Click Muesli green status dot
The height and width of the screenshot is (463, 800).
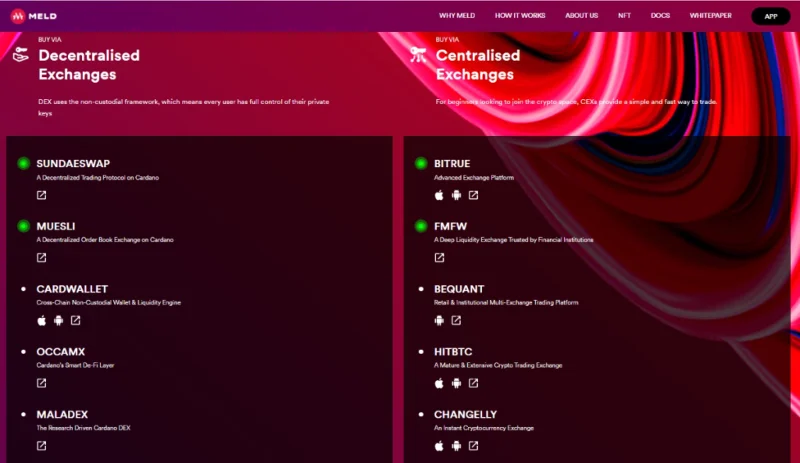point(23,226)
